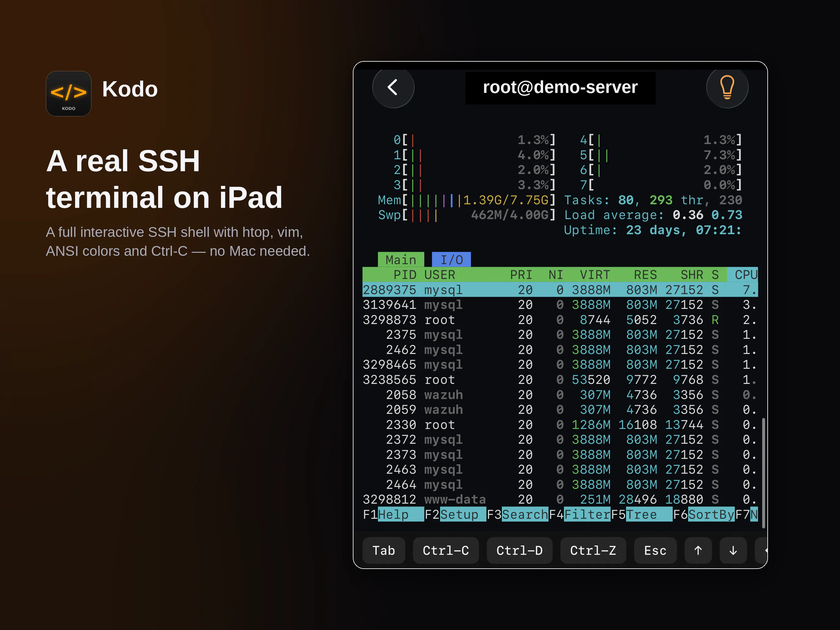The width and height of the screenshot is (840, 630).
Task: Sort by the PID column header
Action: click(x=405, y=275)
